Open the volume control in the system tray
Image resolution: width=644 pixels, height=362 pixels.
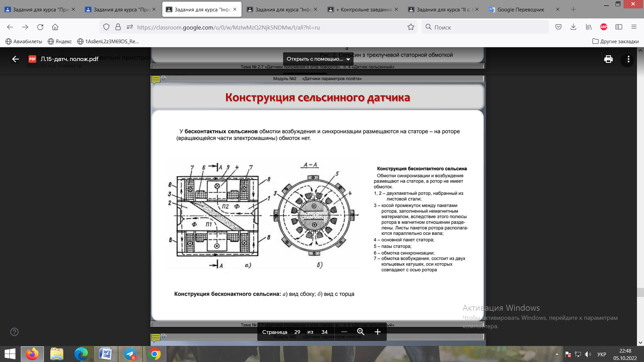588,354
